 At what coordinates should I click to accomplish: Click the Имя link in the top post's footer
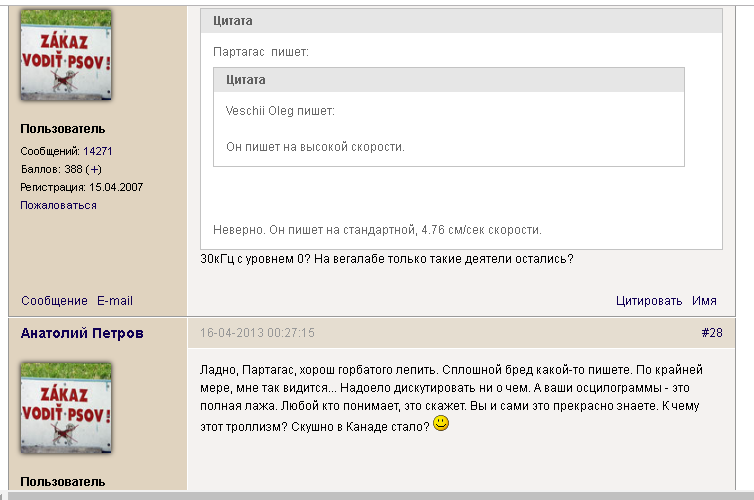(704, 301)
